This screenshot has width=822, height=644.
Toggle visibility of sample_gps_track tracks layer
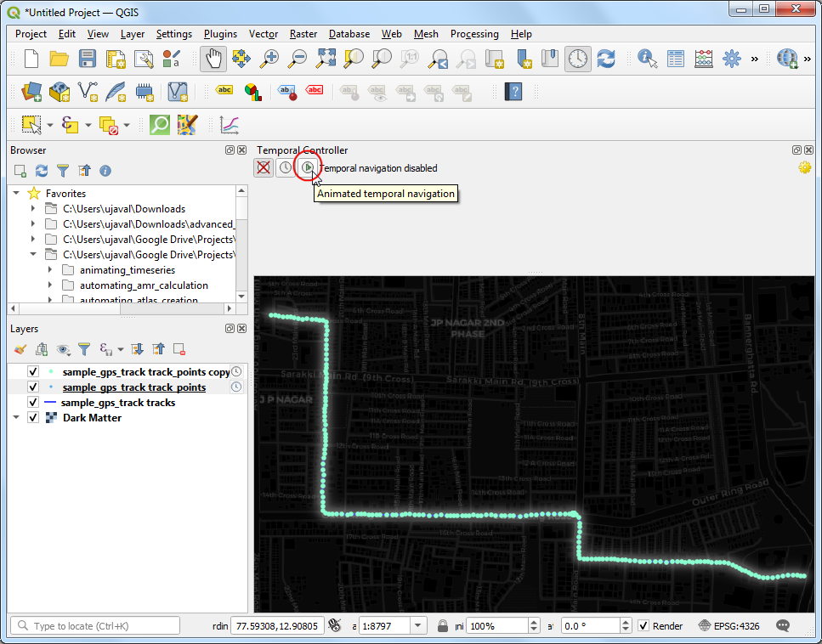[33, 403]
